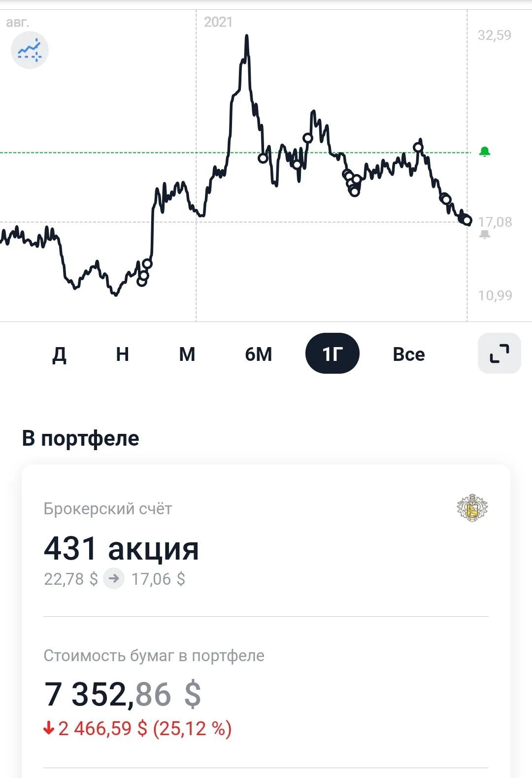Tap the 2021 year divider label
Viewport: 532px width, 778px height.
point(218,22)
